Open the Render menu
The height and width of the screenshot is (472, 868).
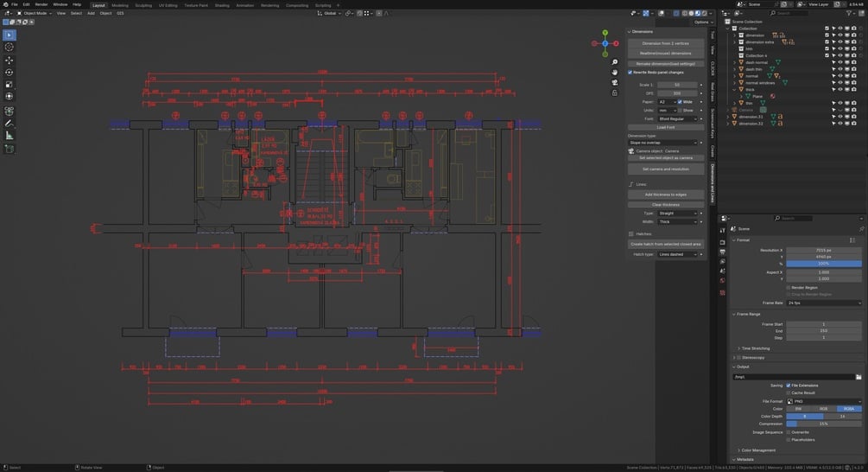pos(41,4)
